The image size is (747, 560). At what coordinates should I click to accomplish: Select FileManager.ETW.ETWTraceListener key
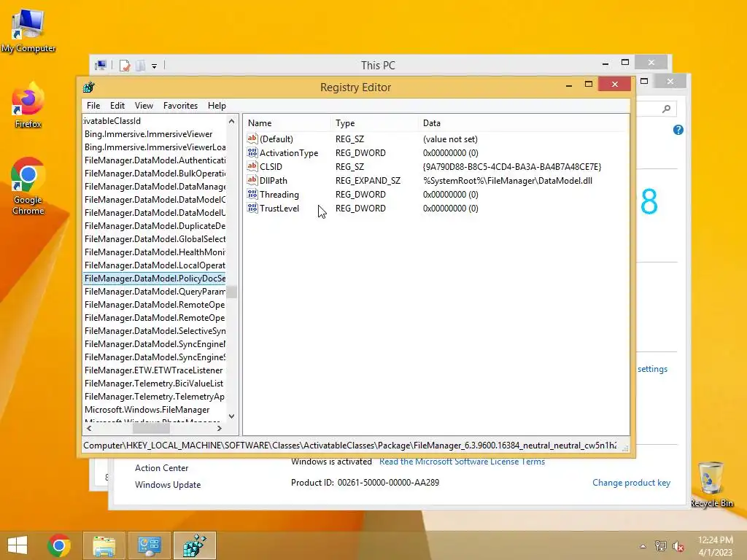(x=153, y=370)
